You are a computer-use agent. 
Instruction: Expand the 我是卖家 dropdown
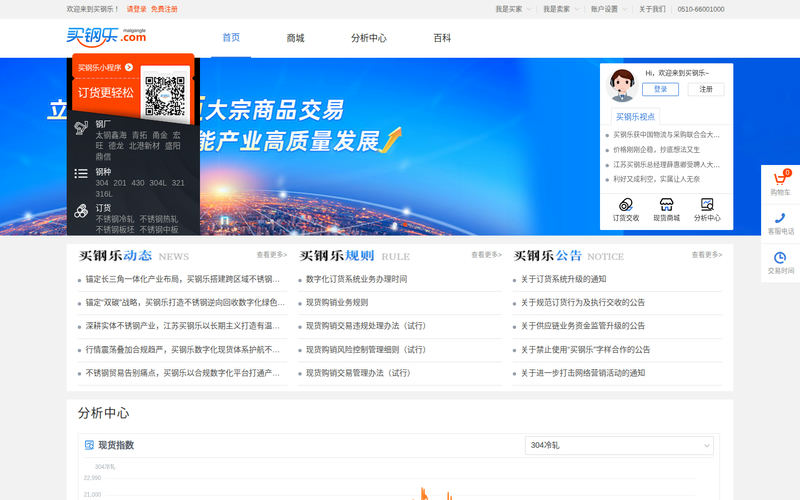[560, 9]
